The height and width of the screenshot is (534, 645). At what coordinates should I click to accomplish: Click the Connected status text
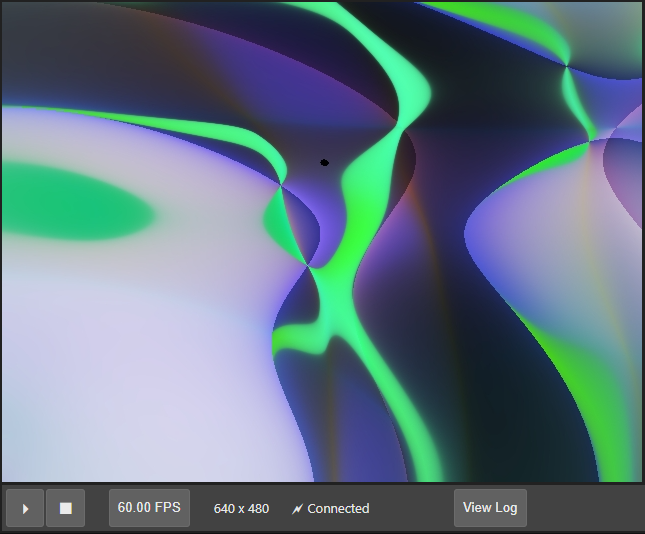pyautogui.click(x=338, y=509)
